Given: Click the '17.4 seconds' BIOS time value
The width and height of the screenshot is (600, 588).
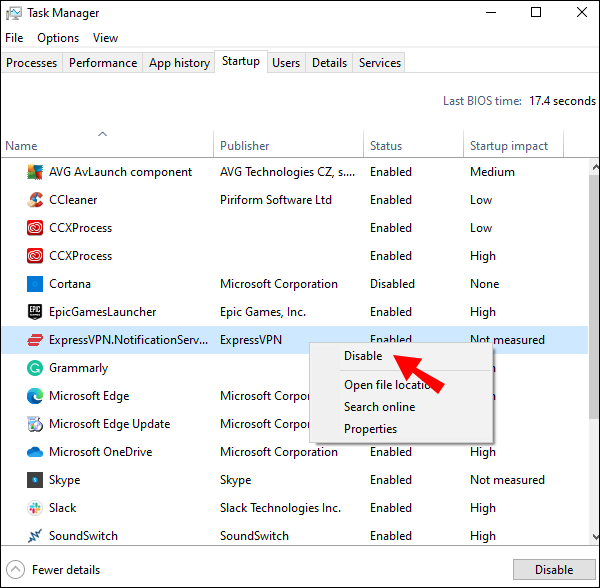Looking at the screenshot, I should tap(562, 101).
